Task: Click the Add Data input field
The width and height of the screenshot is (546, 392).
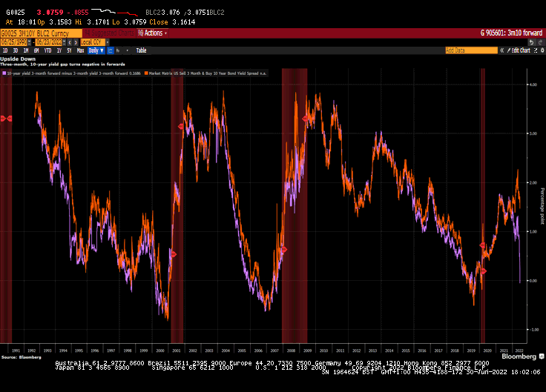Action: pyautogui.click(x=472, y=50)
